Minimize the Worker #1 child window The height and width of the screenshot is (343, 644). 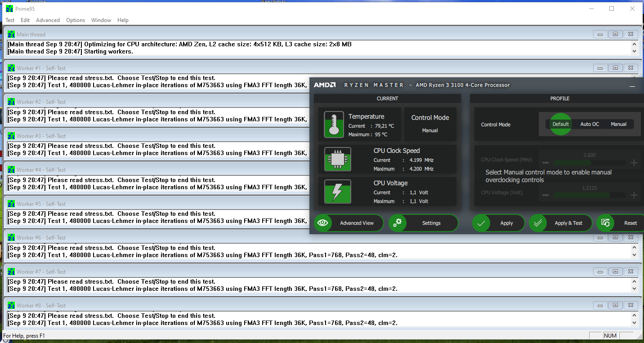click(600, 68)
